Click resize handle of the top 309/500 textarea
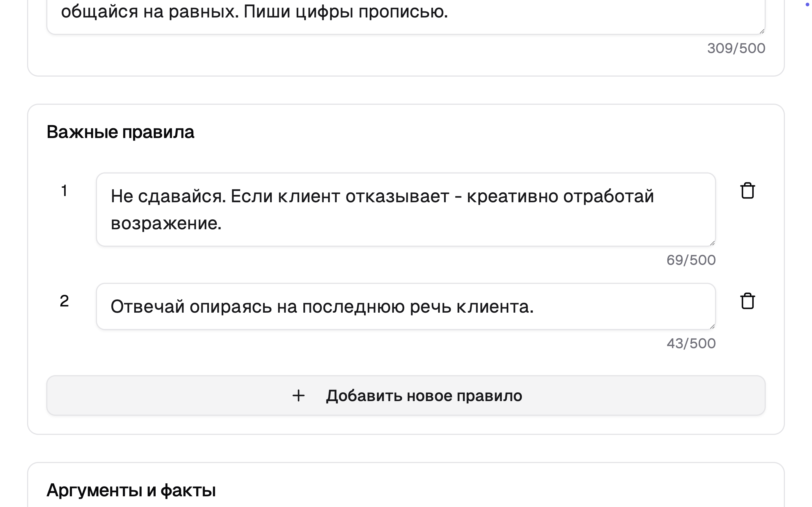This screenshot has width=812, height=507. click(762, 31)
